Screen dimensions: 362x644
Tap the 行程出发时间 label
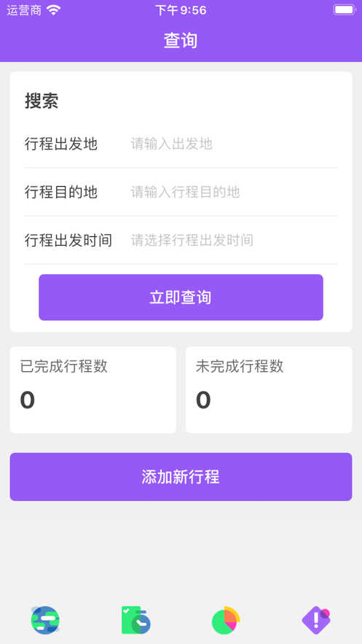coord(68,240)
